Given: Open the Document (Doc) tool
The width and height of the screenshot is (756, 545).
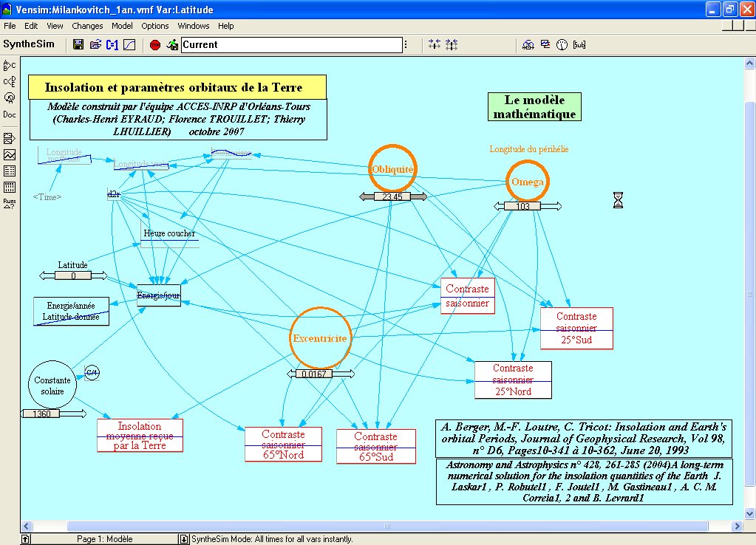Looking at the screenshot, I should pyautogui.click(x=9, y=114).
